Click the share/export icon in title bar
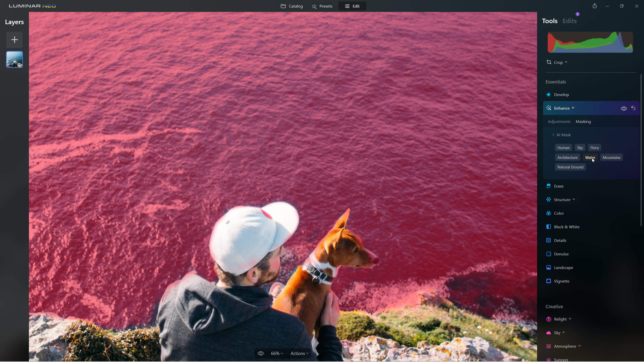Image resolution: width=644 pixels, height=362 pixels. tap(594, 6)
